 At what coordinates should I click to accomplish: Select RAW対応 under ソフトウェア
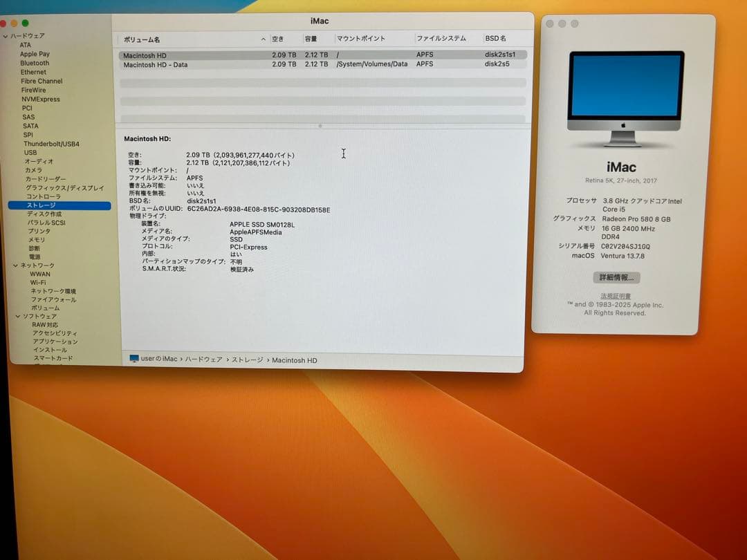(45, 325)
